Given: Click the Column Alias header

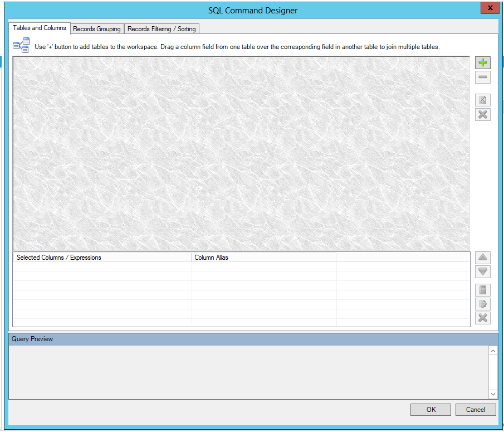Looking at the screenshot, I should [x=264, y=258].
